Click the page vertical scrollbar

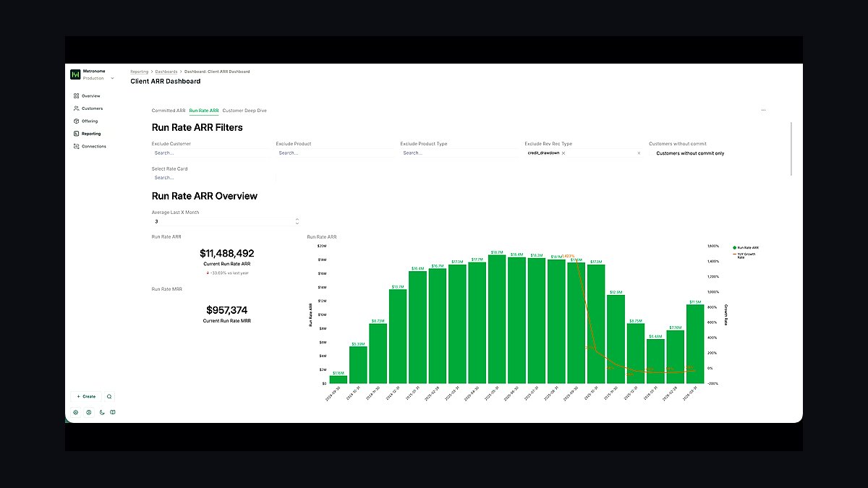[792, 148]
